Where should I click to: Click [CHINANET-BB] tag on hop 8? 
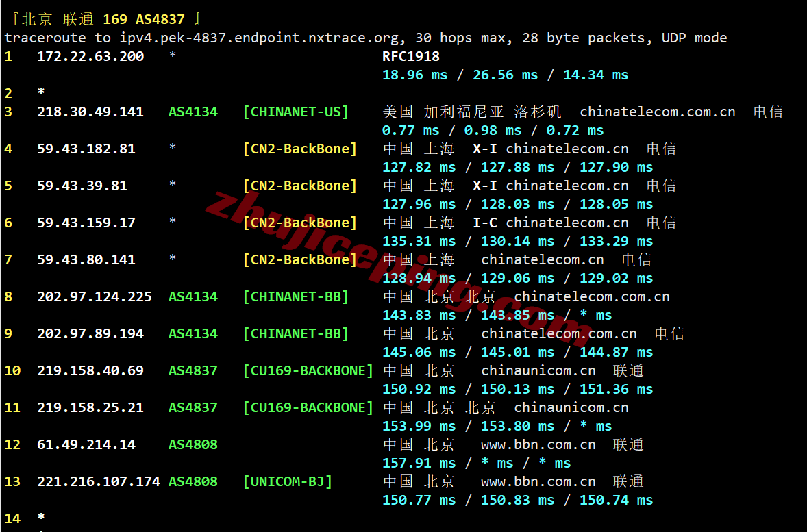point(296,297)
